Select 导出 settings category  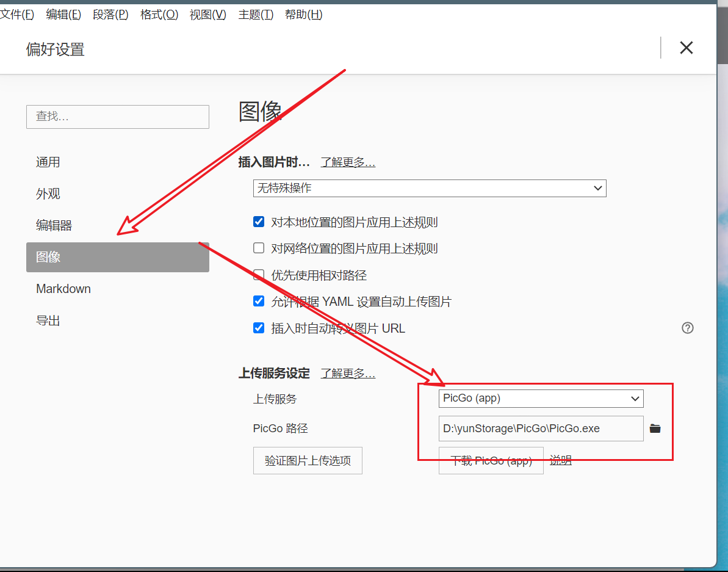117,320
